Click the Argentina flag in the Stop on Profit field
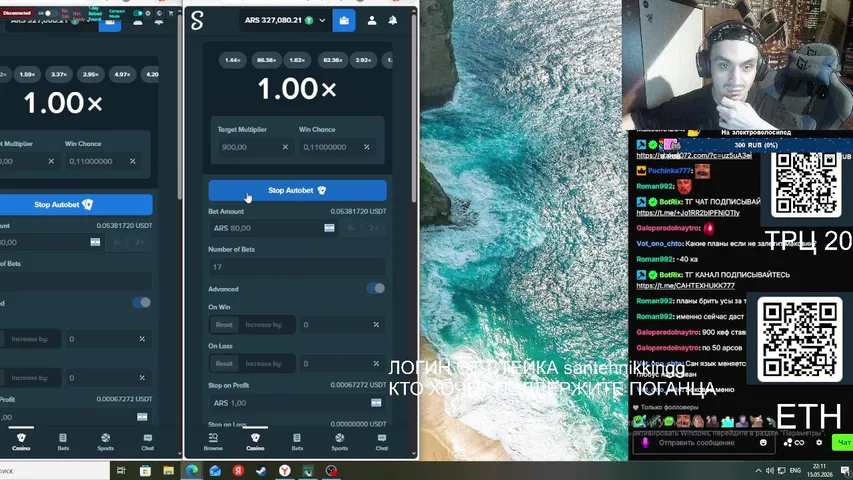 pyautogui.click(x=376, y=403)
